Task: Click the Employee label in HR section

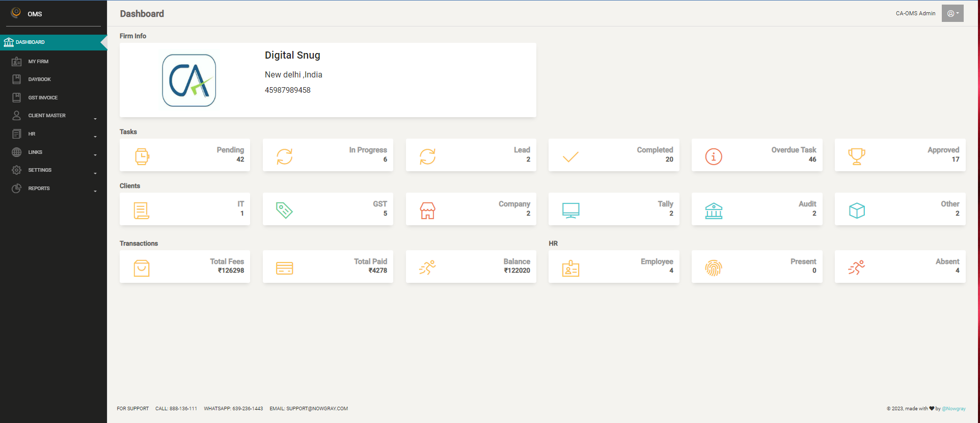Action: tap(657, 261)
